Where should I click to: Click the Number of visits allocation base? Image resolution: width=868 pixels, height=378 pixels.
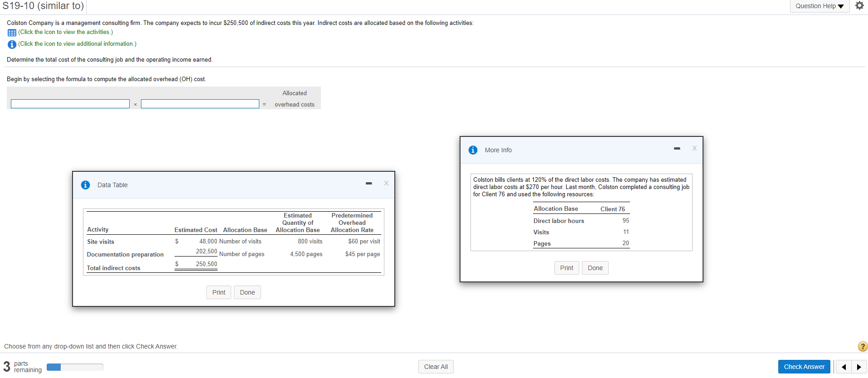[240, 242]
